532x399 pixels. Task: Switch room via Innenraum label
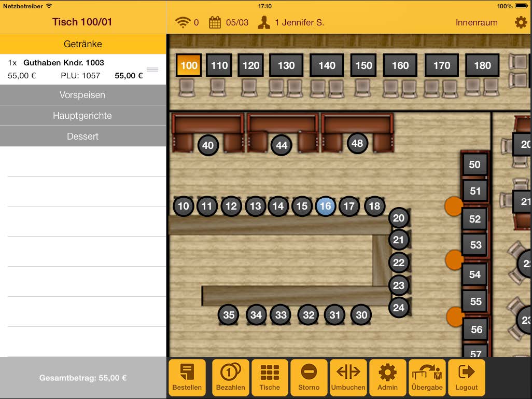point(476,22)
